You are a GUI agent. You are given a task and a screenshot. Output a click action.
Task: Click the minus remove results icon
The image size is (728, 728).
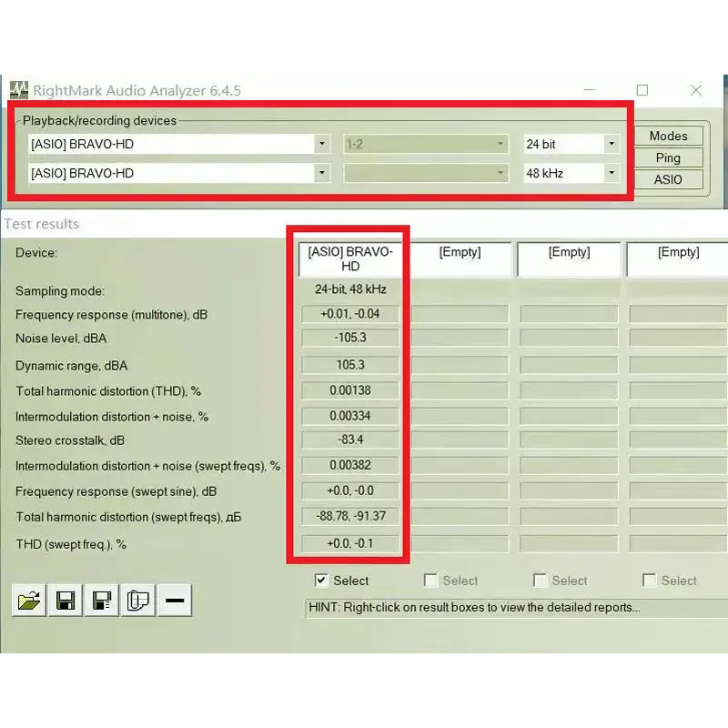point(175,601)
